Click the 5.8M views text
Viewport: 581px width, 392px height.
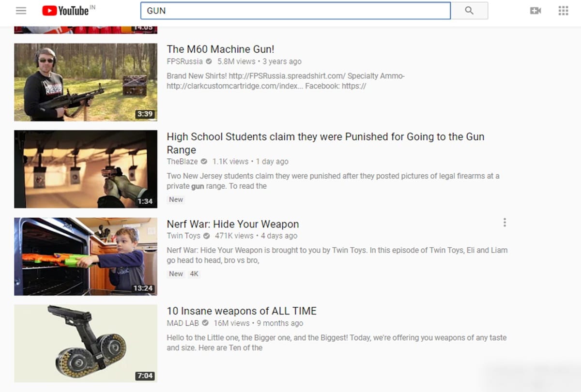(236, 61)
